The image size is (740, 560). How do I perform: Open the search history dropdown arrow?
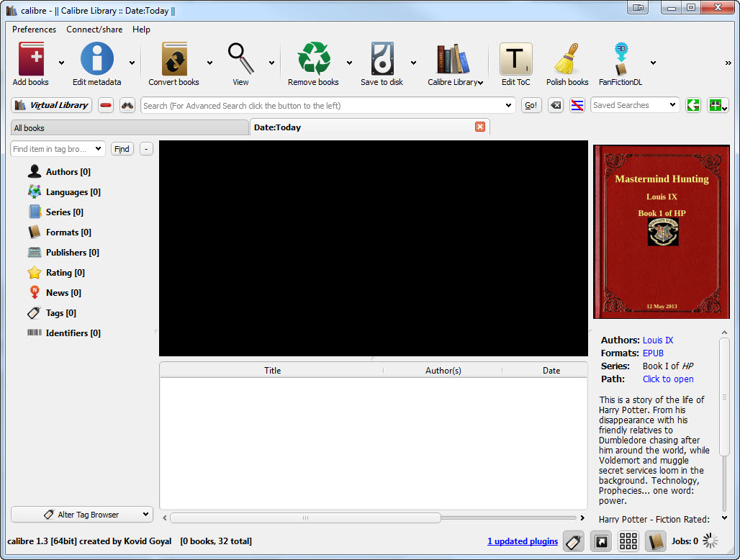(508, 105)
